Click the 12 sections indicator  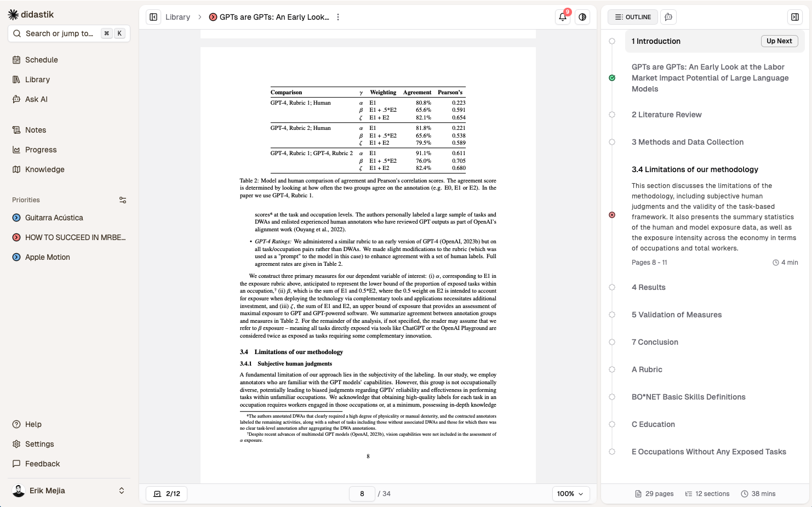point(707,494)
